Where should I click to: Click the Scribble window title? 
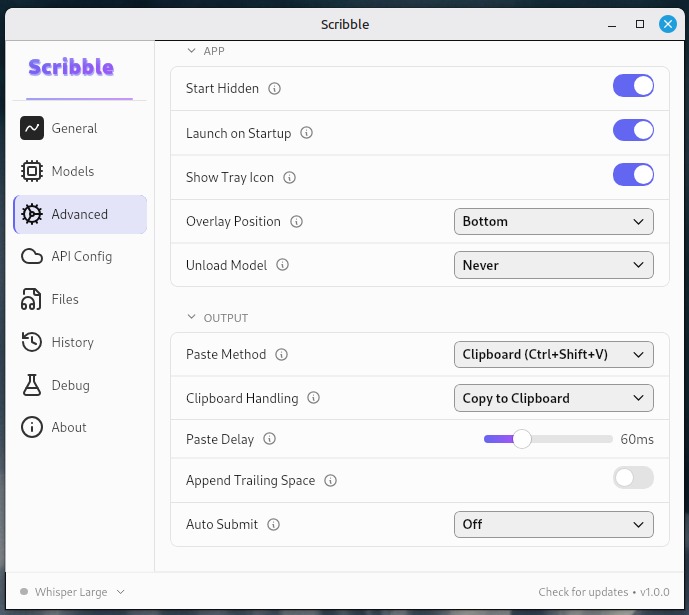click(x=345, y=25)
